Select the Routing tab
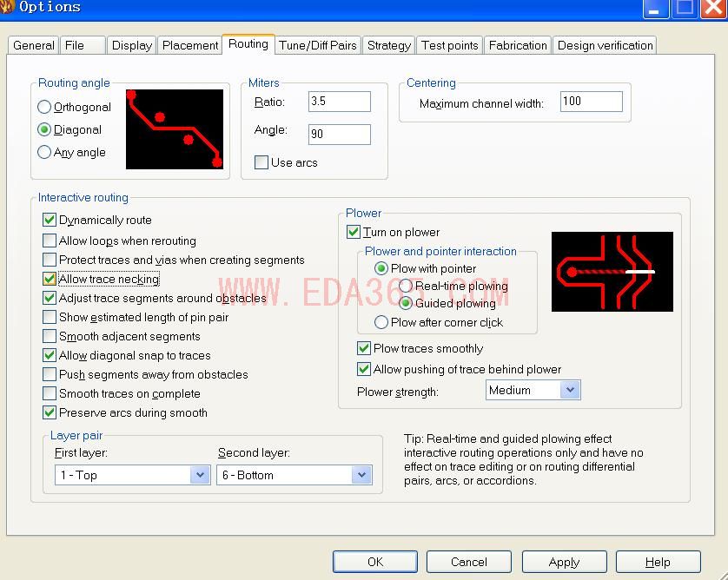Screen dimensions: 728x580 (248, 44)
